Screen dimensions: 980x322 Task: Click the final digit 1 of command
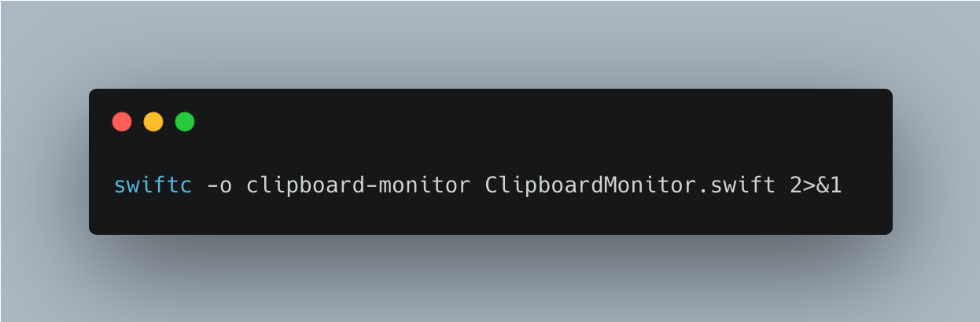coord(836,187)
